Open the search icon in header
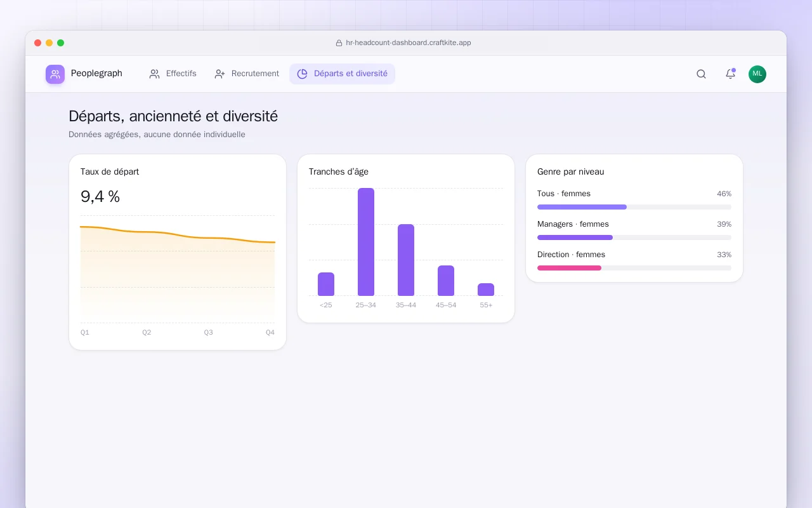Viewport: 812px width, 508px height. tap(701, 74)
